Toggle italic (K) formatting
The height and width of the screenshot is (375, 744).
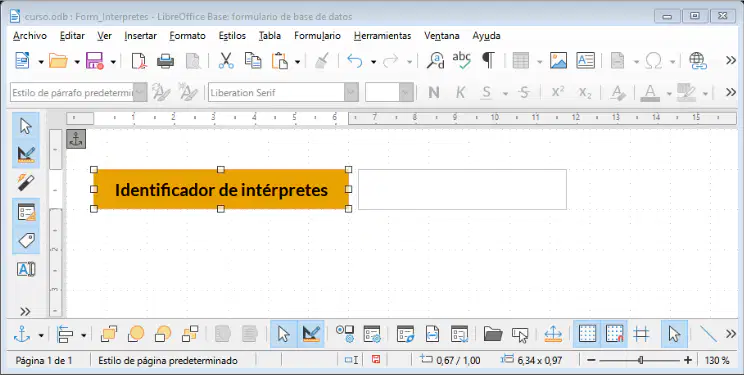click(x=460, y=93)
